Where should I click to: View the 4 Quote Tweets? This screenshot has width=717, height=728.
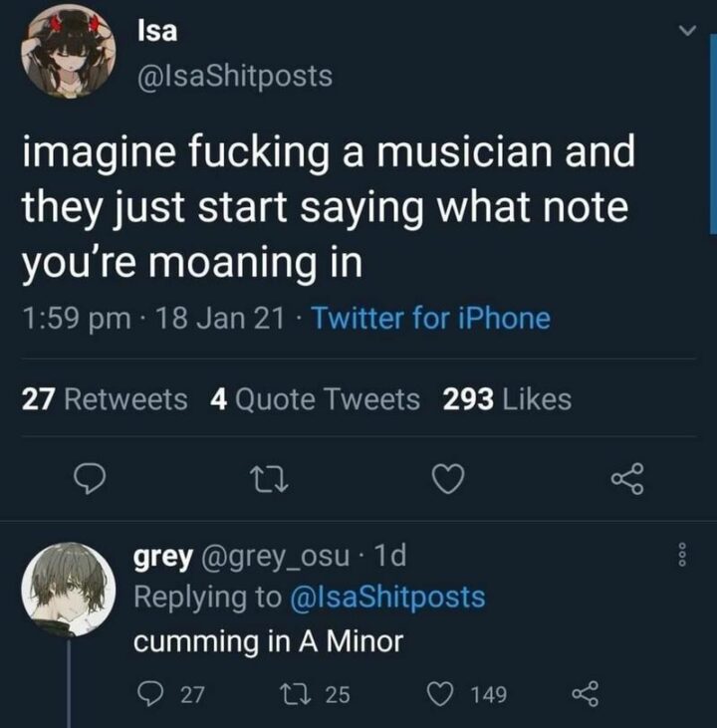(x=315, y=399)
